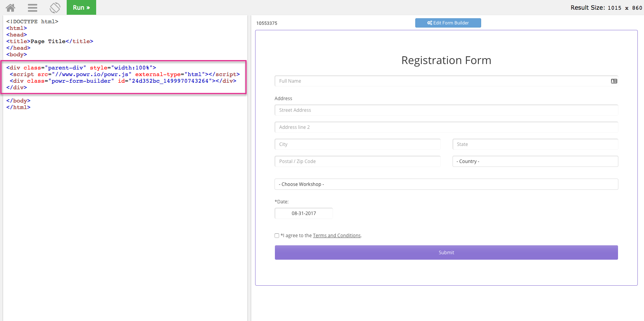Submit the registration form

[446, 253]
